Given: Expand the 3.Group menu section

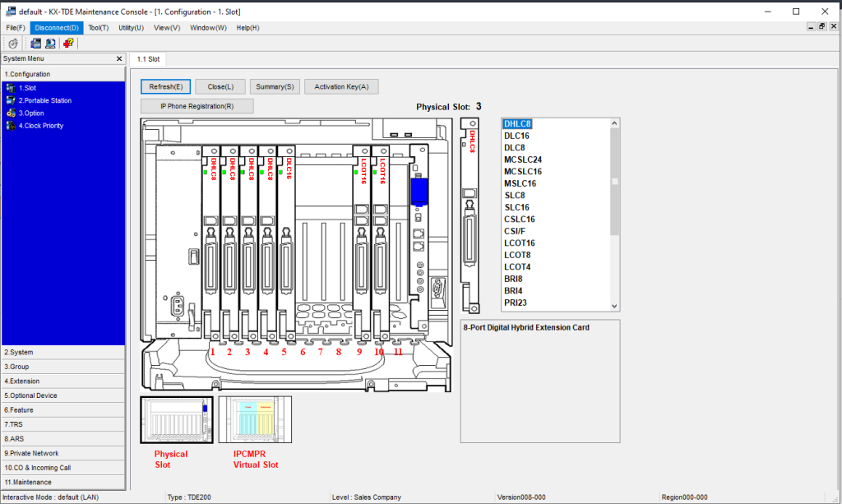Looking at the screenshot, I should (x=62, y=367).
